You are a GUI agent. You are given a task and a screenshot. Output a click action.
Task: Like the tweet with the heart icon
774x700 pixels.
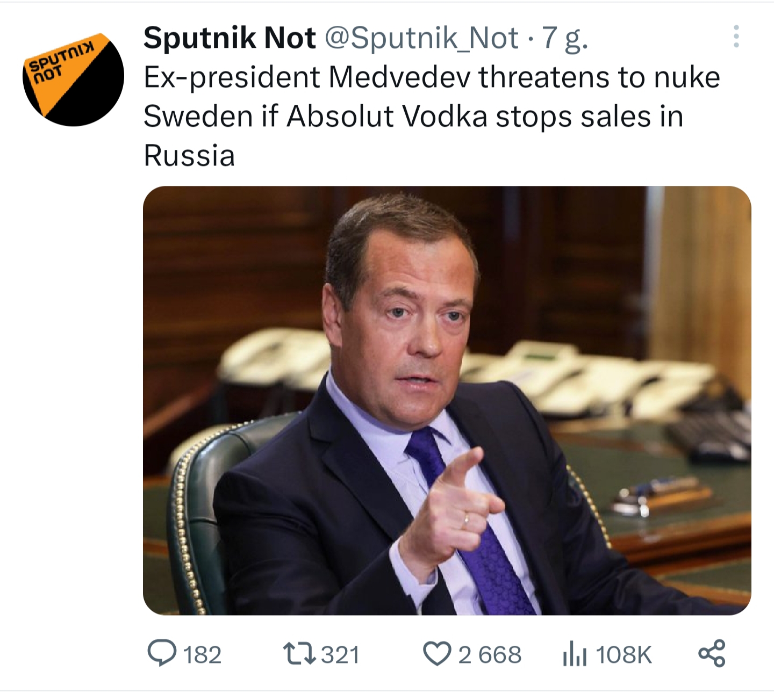point(437,654)
